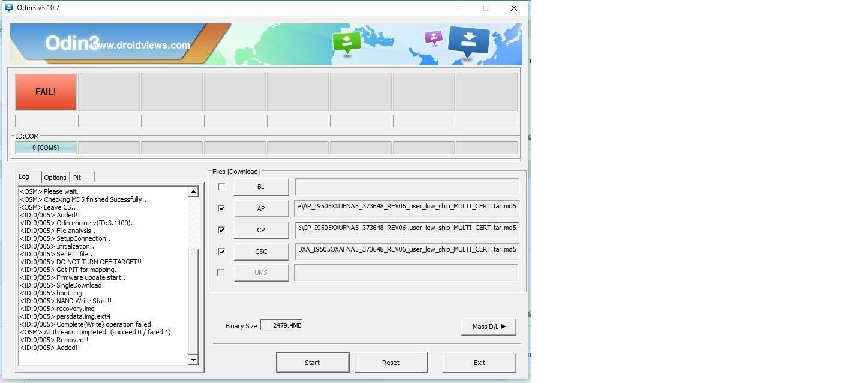Viewport: 868px width, 383px height.
Task: Click log line 'Get PIT for mapping..'
Action: (70, 270)
